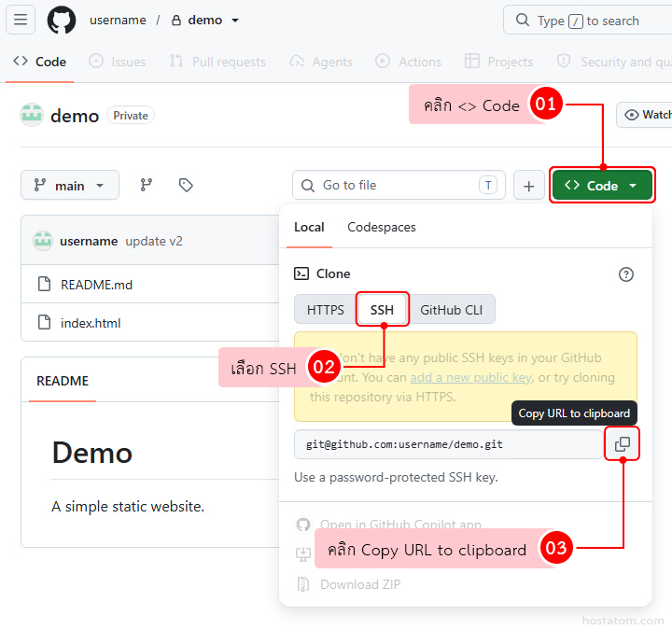Open the hamburger navigation menu
The height and width of the screenshot is (630, 672).
point(21,20)
